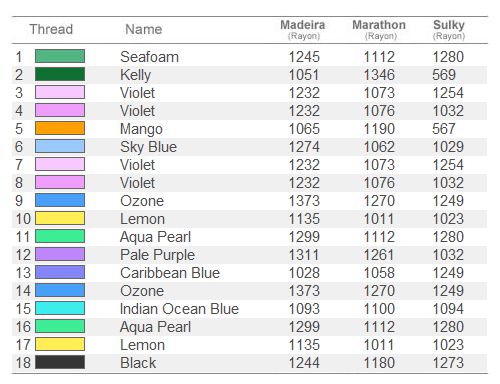Click the Black swatch in row 18
Image resolution: width=500 pixels, height=384 pixels.
(x=60, y=362)
